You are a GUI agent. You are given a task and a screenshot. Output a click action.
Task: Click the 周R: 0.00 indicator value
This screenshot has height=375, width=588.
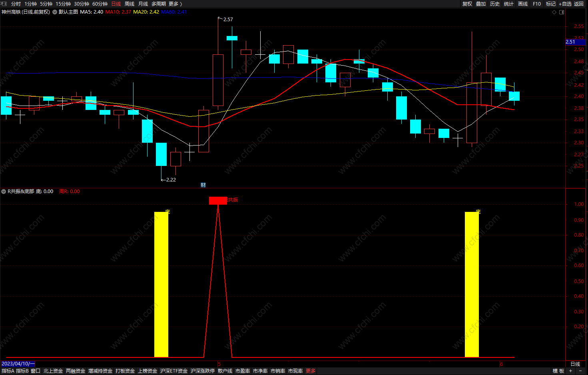point(70,191)
